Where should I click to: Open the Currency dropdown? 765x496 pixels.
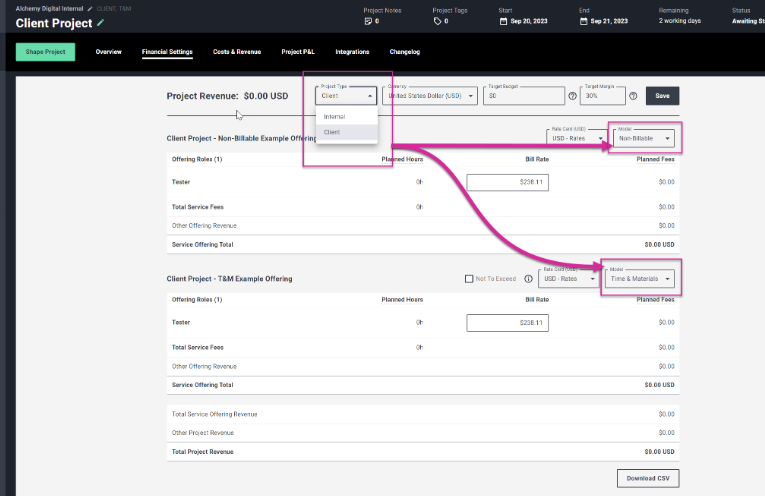coord(430,96)
